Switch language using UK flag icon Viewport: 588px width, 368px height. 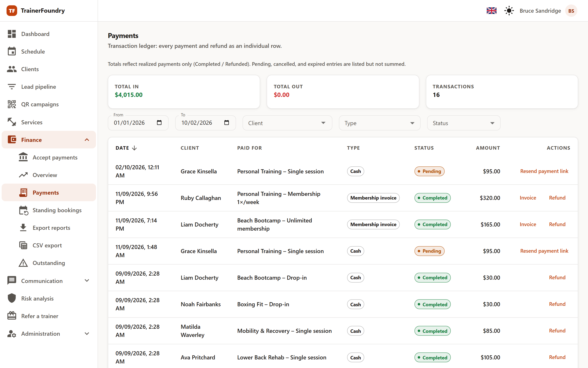coord(492,11)
